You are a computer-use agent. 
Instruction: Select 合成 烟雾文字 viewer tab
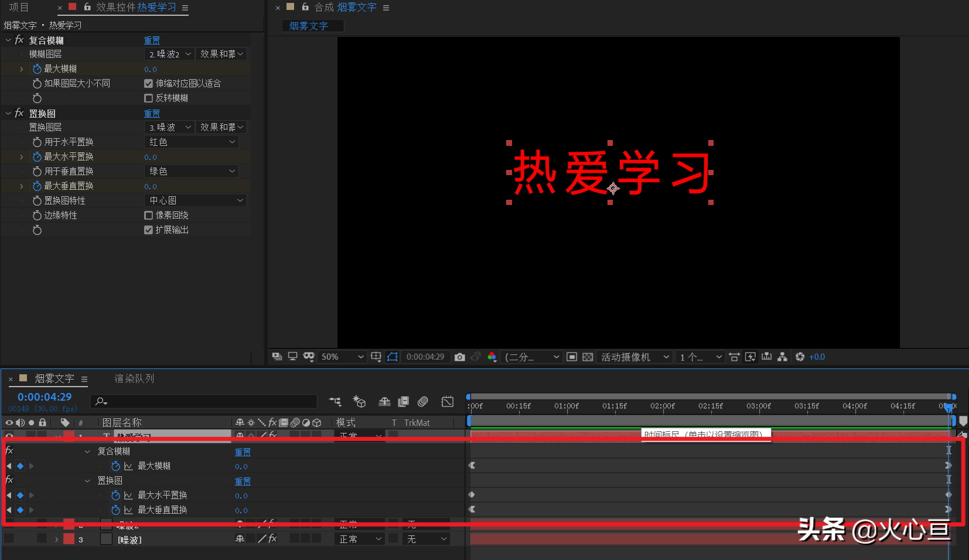tap(345, 7)
